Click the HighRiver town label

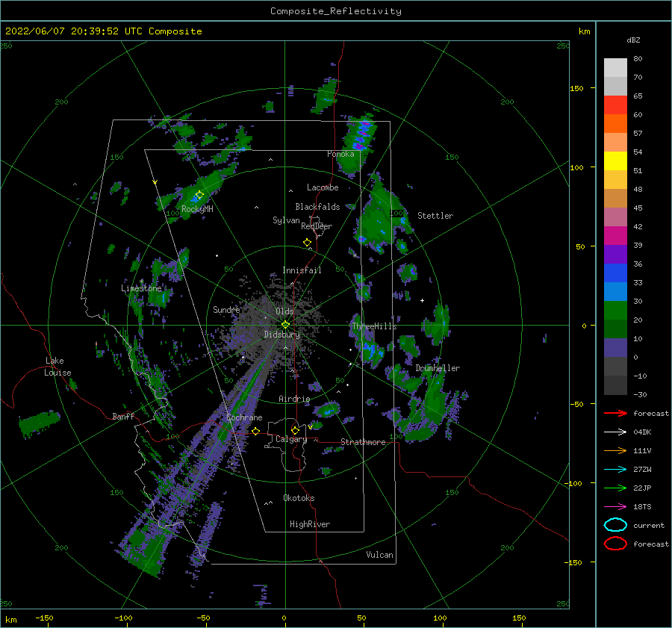(310, 524)
